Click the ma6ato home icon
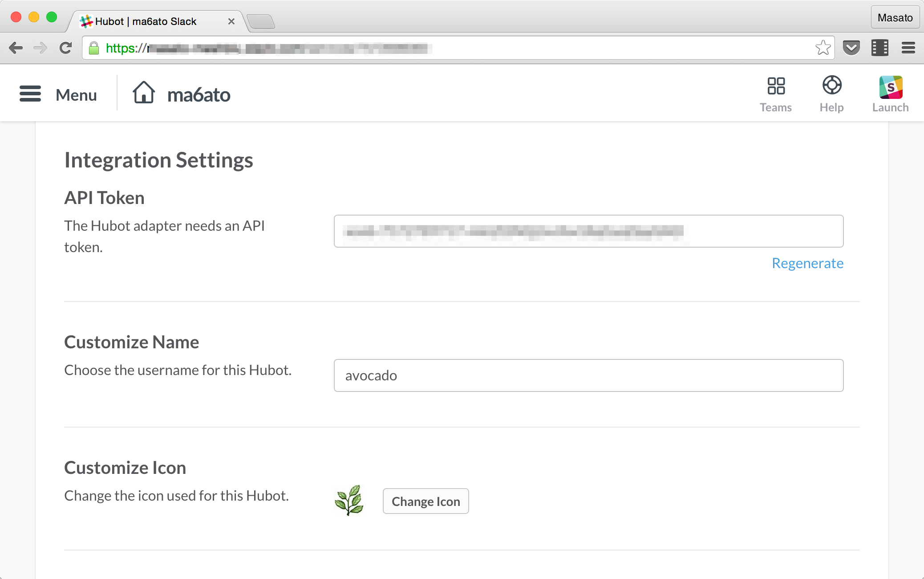 [144, 93]
